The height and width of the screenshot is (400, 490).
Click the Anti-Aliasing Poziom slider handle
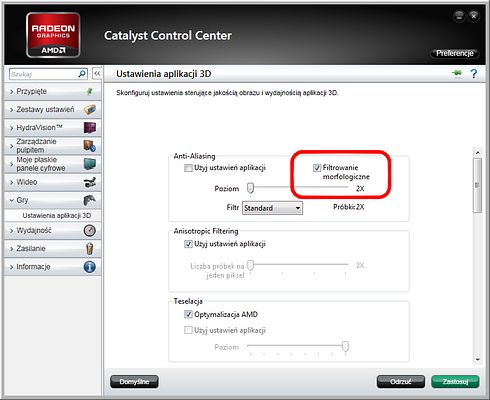(x=250, y=188)
